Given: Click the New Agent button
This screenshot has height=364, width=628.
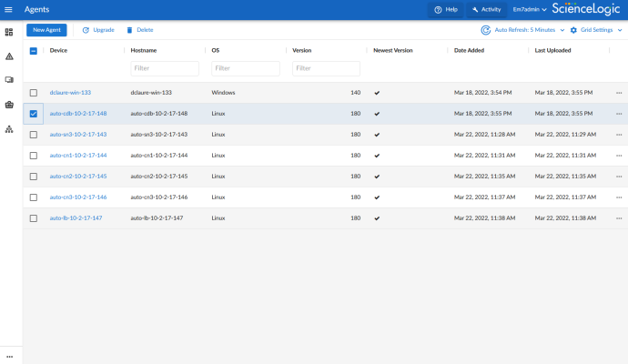Looking at the screenshot, I should tap(46, 30).
